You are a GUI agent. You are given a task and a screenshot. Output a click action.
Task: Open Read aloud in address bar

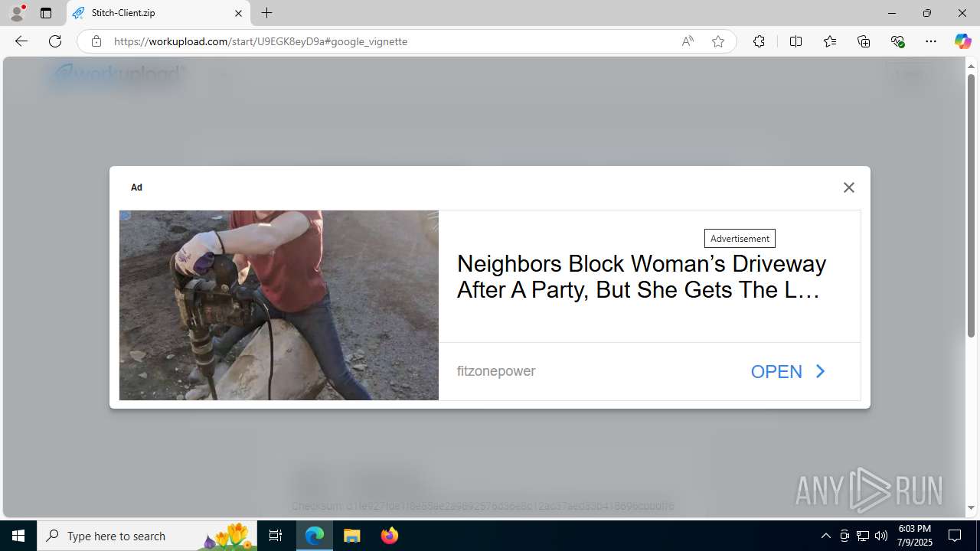pos(688,41)
